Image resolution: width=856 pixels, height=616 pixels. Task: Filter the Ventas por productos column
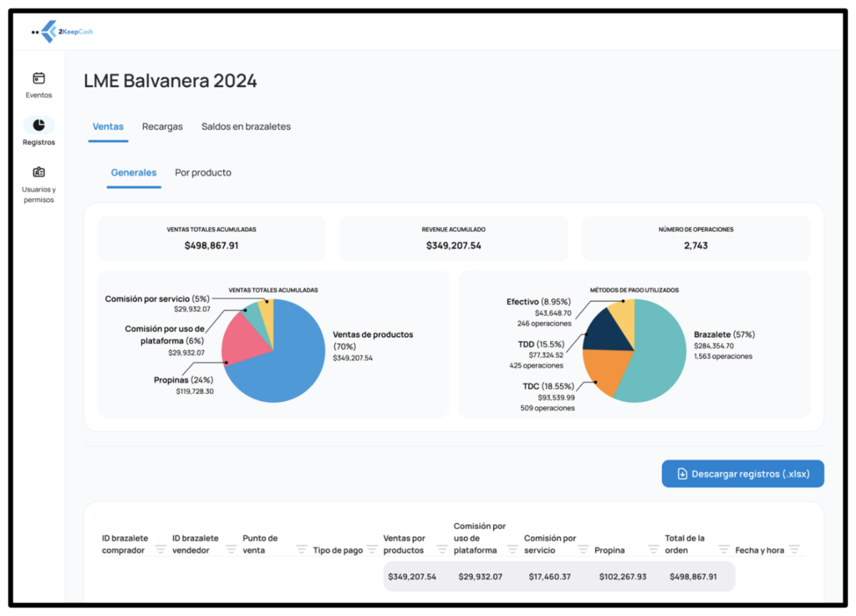[x=442, y=549]
